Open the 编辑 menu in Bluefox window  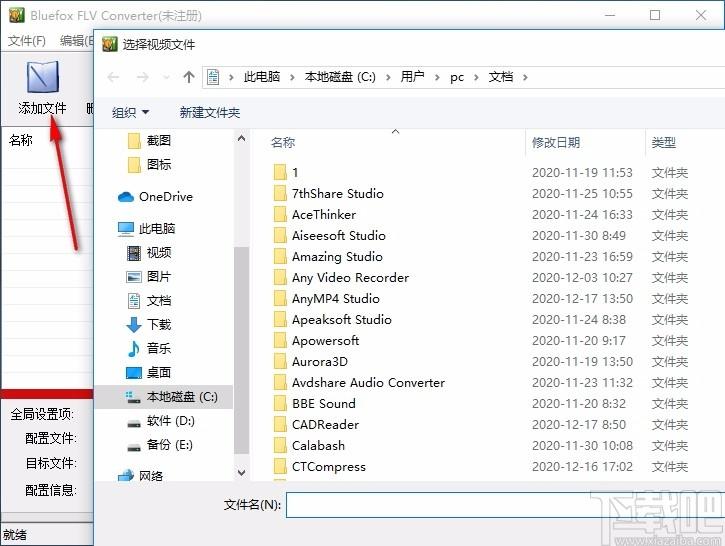76,41
